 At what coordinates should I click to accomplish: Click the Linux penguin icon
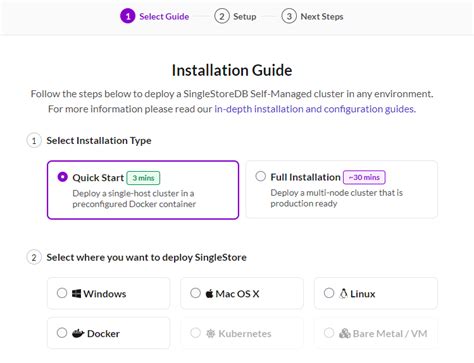pos(343,293)
